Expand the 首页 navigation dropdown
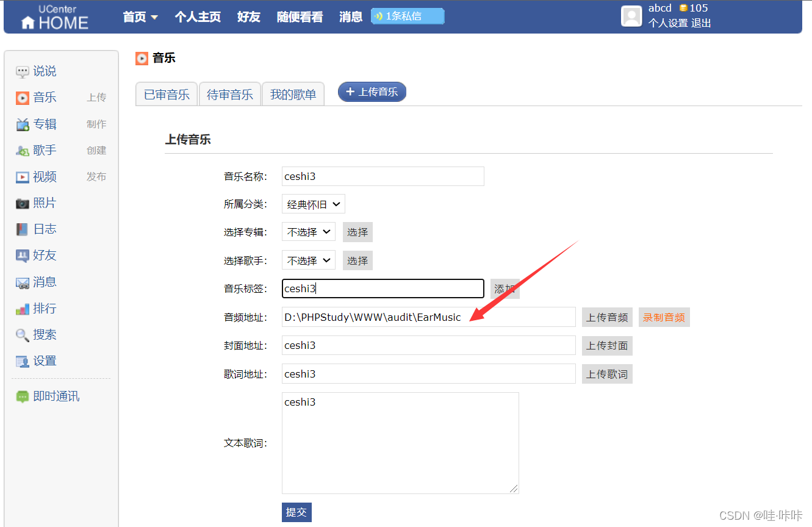This screenshot has height=527, width=812. (140, 16)
